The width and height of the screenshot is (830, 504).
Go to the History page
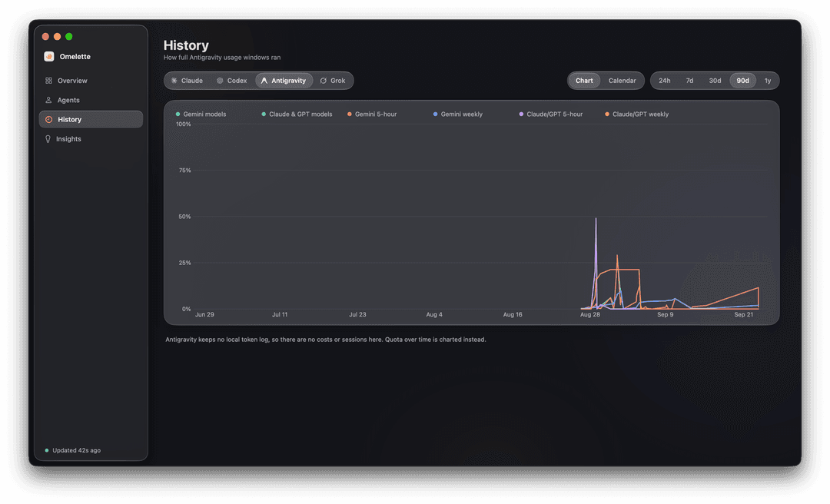pos(90,120)
